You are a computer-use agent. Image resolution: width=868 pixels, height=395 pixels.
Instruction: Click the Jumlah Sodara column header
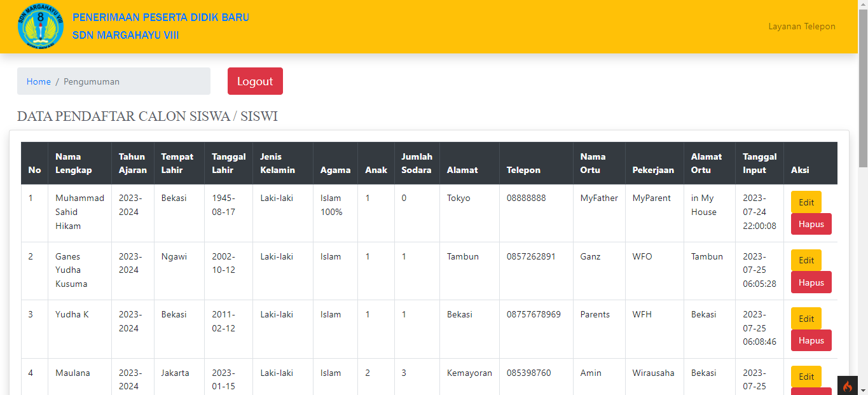pyautogui.click(x=417, y=163)
